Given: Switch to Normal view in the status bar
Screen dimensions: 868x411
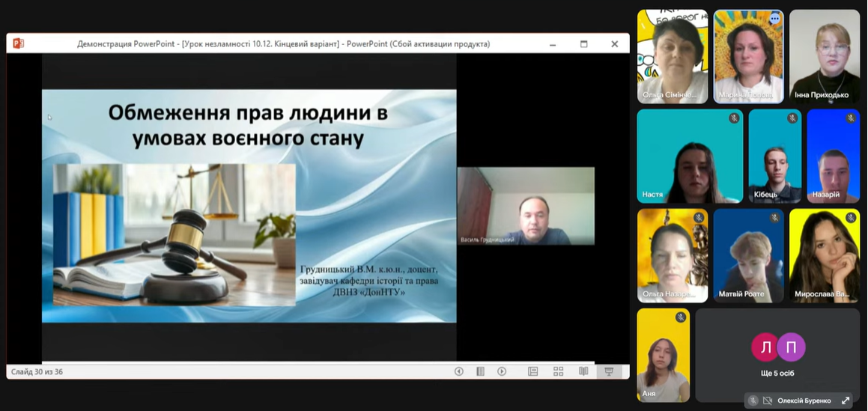Looking at the screenshot, I should [x=533, y=371].
